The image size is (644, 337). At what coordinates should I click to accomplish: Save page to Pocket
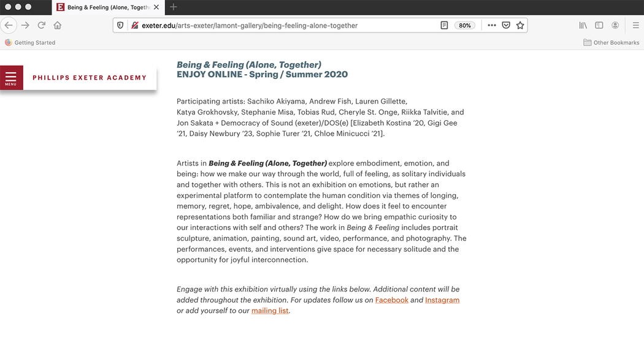[x=506, y=26]
